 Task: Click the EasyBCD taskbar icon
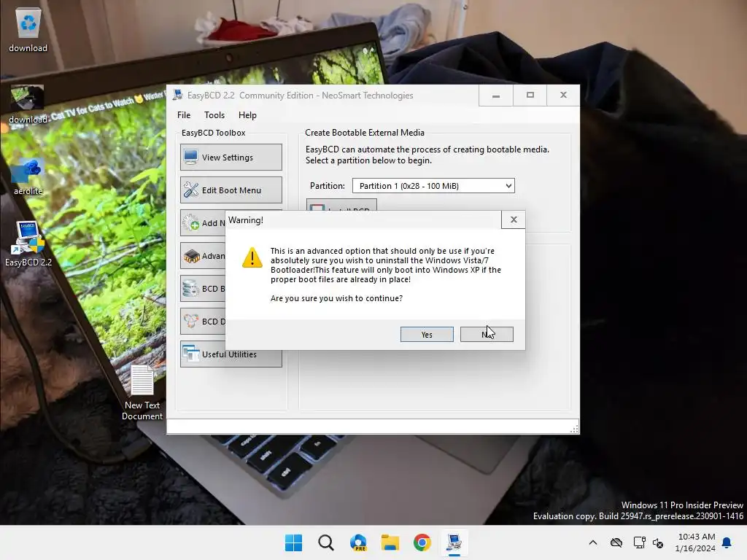point(454,542)
